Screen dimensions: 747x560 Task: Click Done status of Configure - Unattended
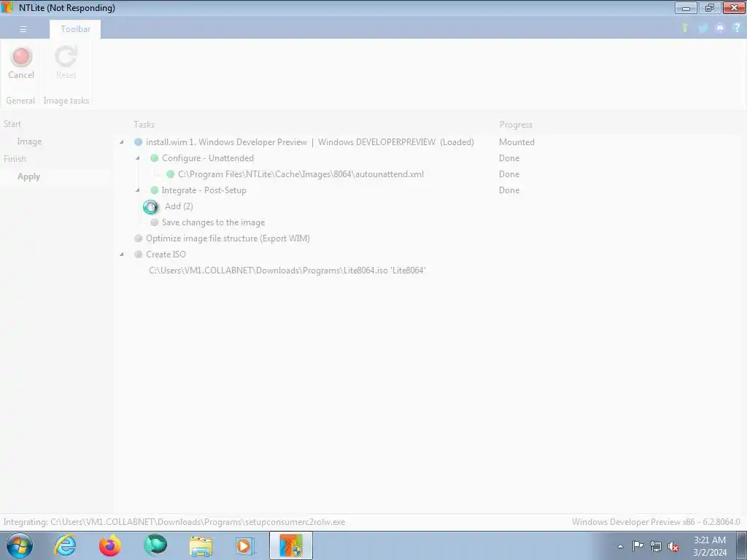508,158
